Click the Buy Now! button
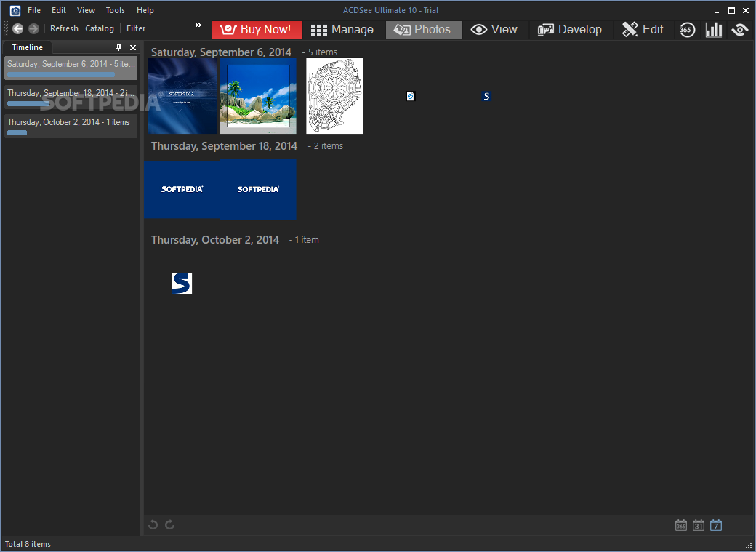Viewport: 756px width, 552px height. click(257, 29)
